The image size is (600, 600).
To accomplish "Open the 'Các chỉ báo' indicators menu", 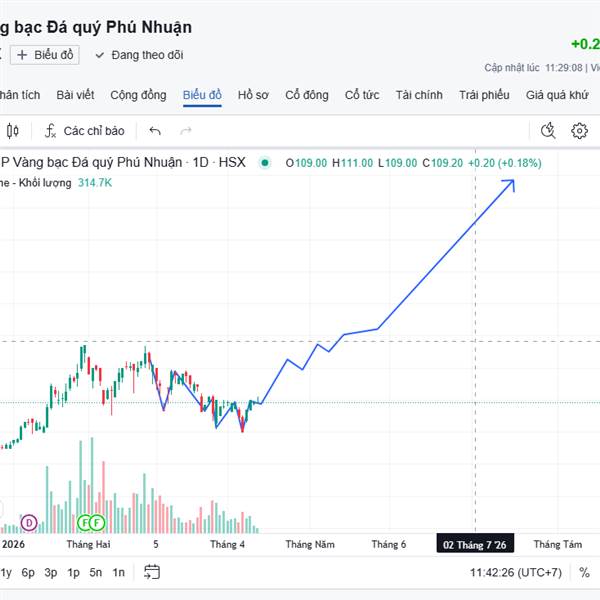I will pyautogui.click(x=84, y=130).
